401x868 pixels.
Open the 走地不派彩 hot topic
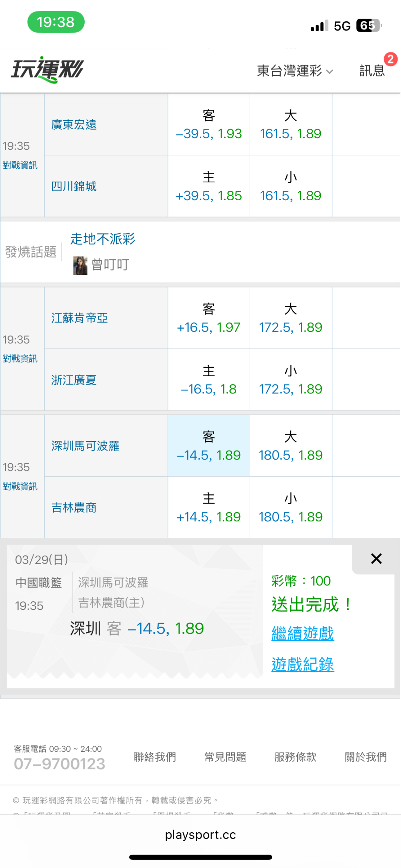(x=102, y=239)
